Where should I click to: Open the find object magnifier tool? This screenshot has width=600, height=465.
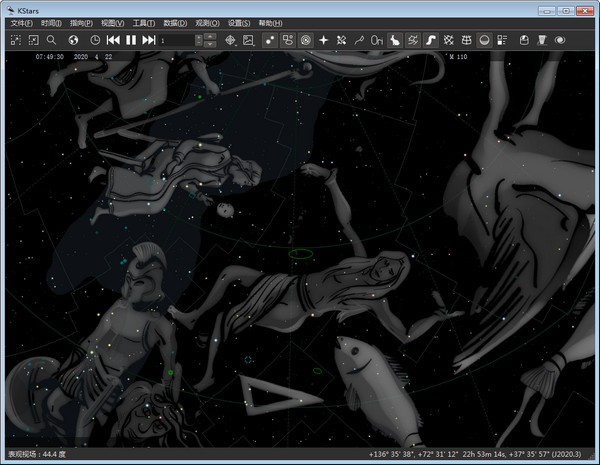coord(51,40)
